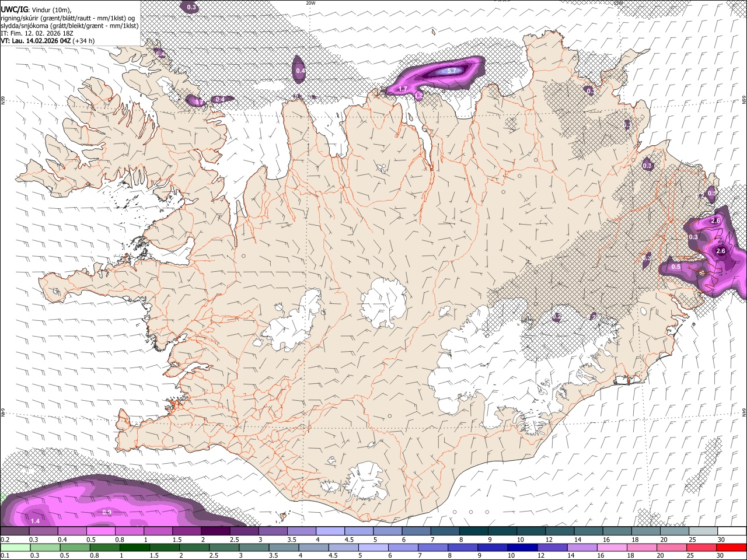Image resolution: width=747 pixels, height=560 pixels.
Task: Select the lilac 14–16 rain legend swatch
Action: coord(582,548)
